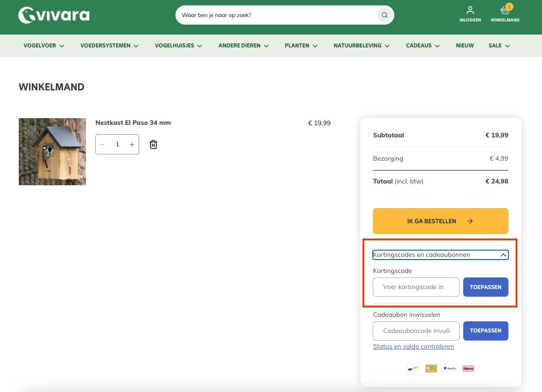
Task: Expand the Planten category dropdown
Action: [x=301, y=45]
